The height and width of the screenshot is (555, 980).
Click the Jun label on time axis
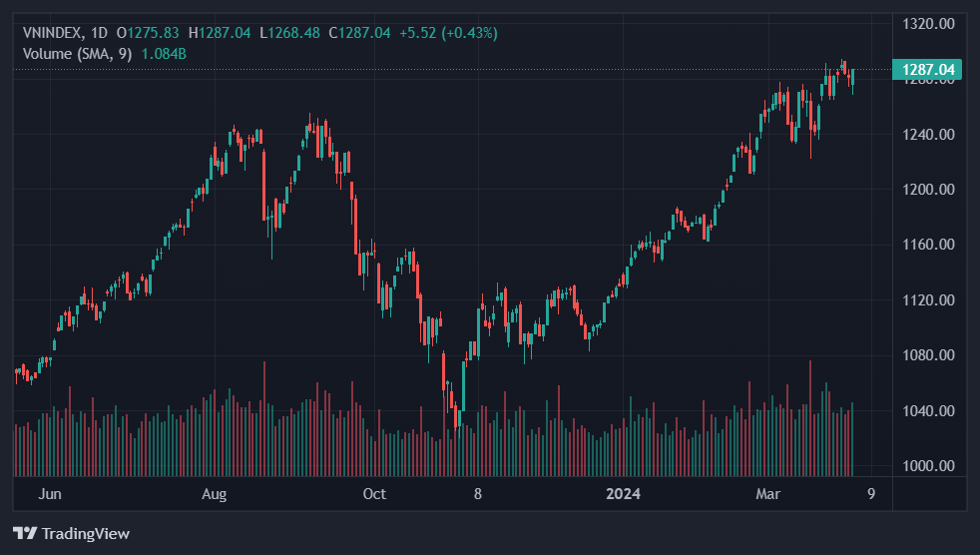click(50, 494)
